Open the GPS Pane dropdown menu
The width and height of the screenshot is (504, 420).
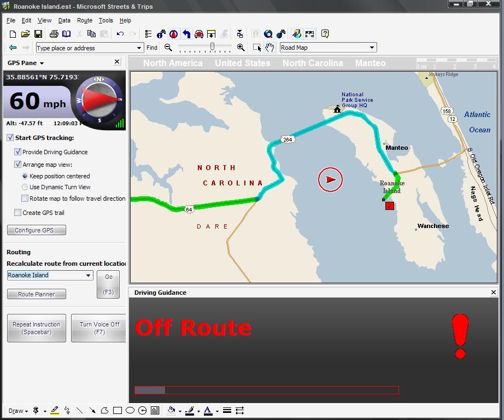[42, 63]
